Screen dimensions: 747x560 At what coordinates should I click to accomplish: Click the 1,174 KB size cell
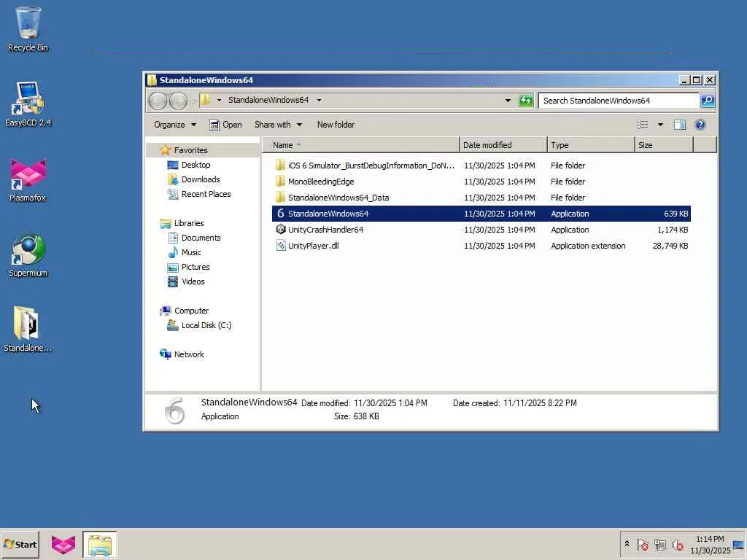tap(673, 230)
